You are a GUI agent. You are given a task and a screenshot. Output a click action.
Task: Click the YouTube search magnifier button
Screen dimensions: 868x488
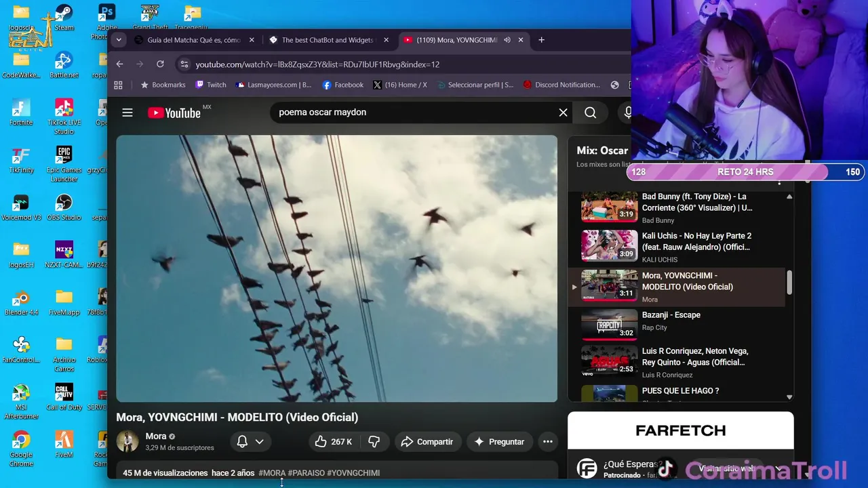coord(591,113)
